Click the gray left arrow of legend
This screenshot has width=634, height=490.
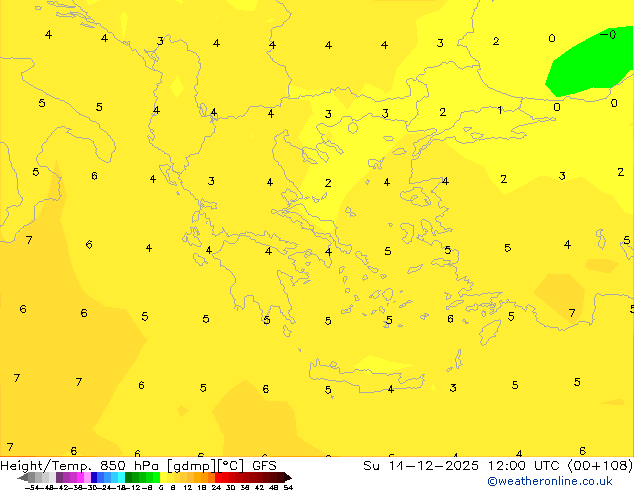[23, 478]
